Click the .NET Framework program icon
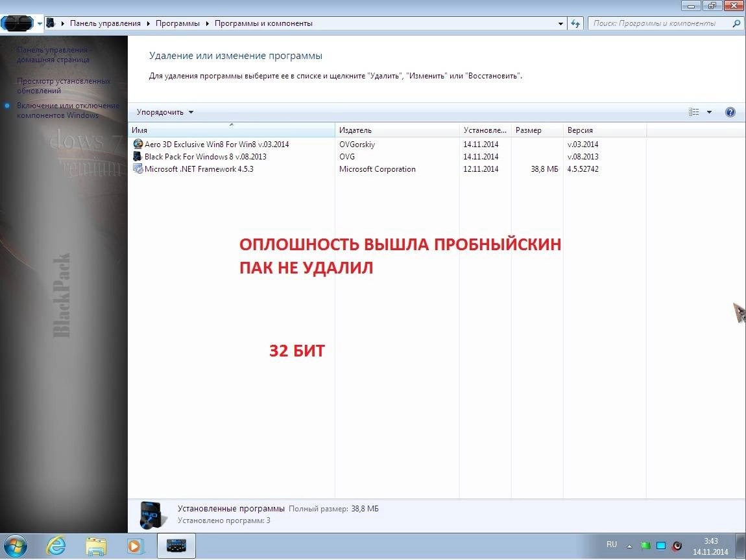746x560 pixels. [138, 169]
